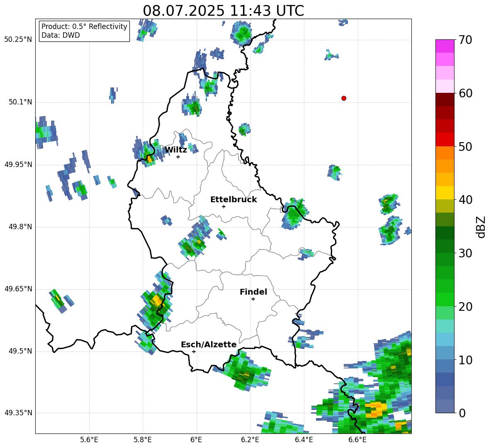Click the 70 value on colorbar
The width and height of the screenshot is (491, 448).
[x=465, y=40]
